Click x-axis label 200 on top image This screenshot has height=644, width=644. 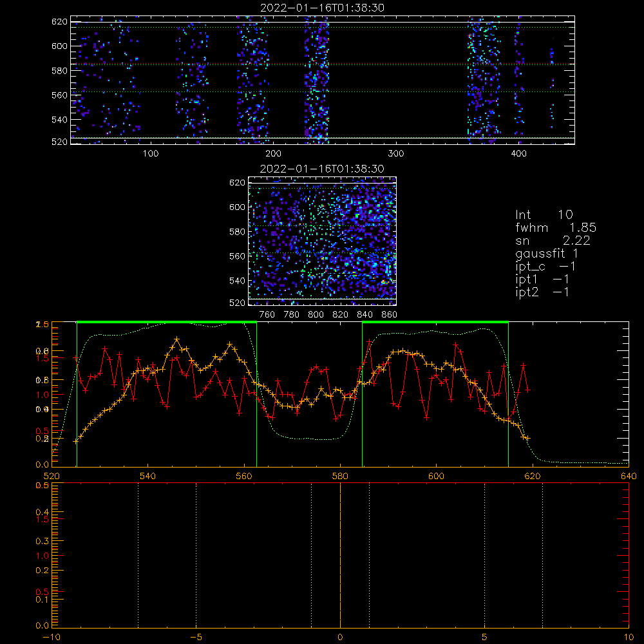pyautogui.click(x=273, y=154)
